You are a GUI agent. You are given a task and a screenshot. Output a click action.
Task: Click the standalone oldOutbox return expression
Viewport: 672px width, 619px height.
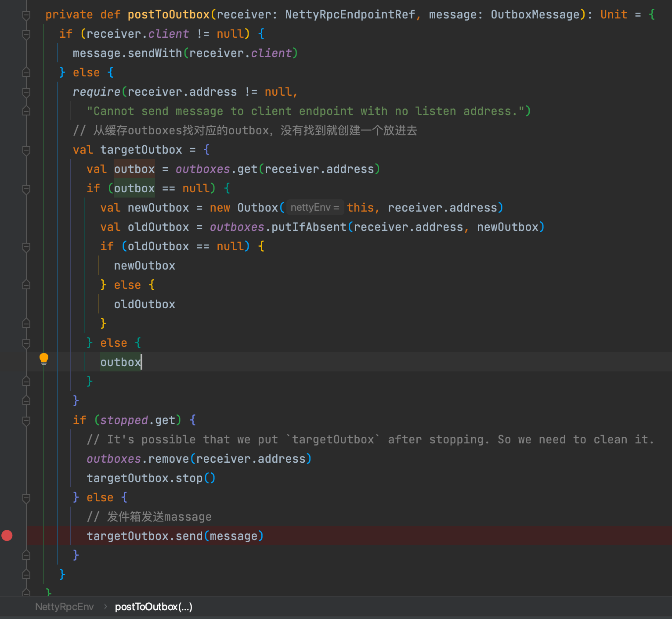[145, 304]
